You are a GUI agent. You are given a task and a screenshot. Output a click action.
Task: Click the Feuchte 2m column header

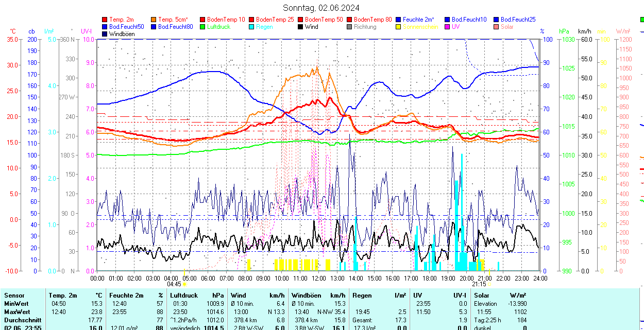click(126, 296)
